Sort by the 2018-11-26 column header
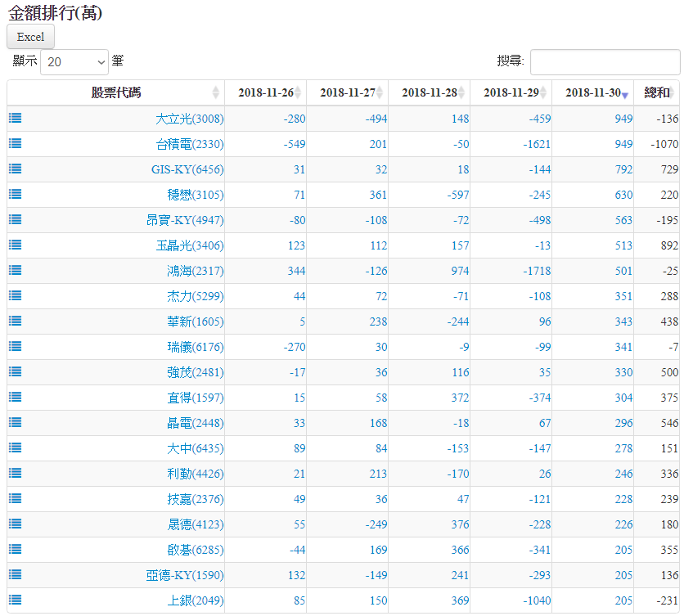This screenshot has height=616, width=684. click(x=265, y=92)
